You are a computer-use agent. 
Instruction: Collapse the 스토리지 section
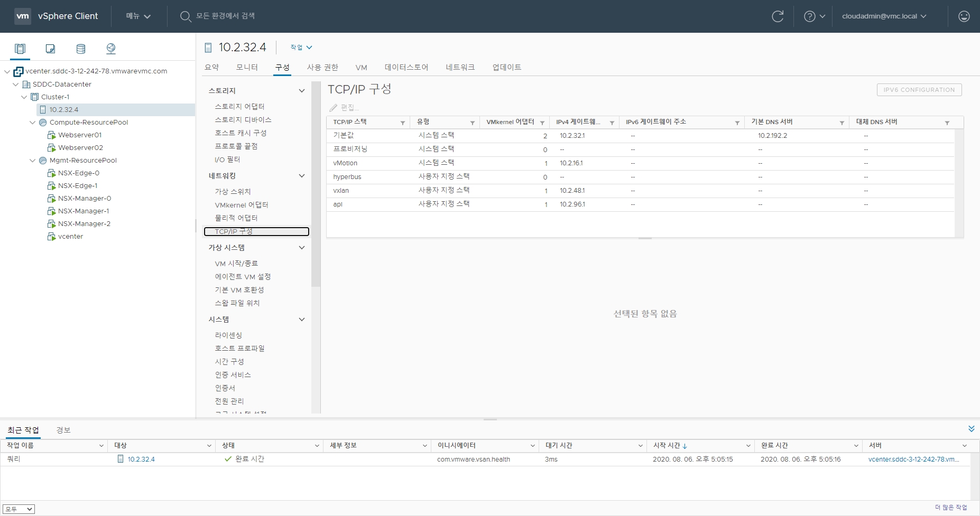(302, 91)
